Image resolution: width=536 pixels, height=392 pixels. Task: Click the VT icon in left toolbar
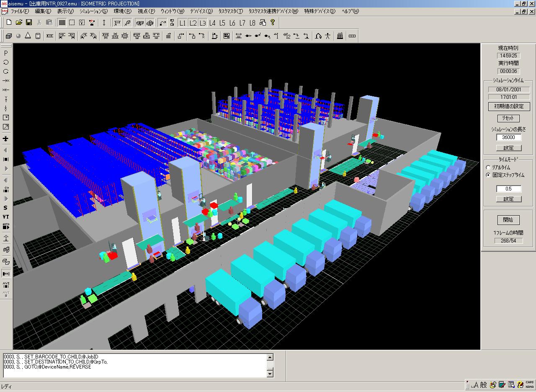click(6, 217)
